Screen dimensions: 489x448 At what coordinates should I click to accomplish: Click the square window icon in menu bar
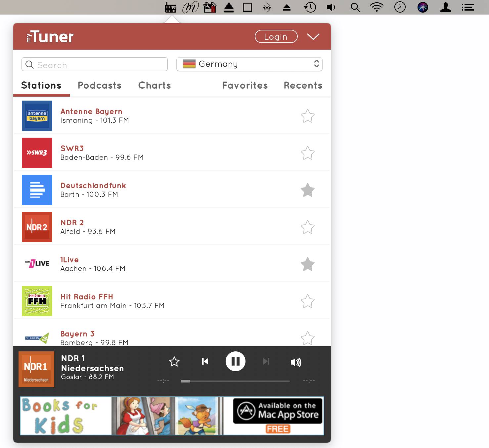coord(247,7)
